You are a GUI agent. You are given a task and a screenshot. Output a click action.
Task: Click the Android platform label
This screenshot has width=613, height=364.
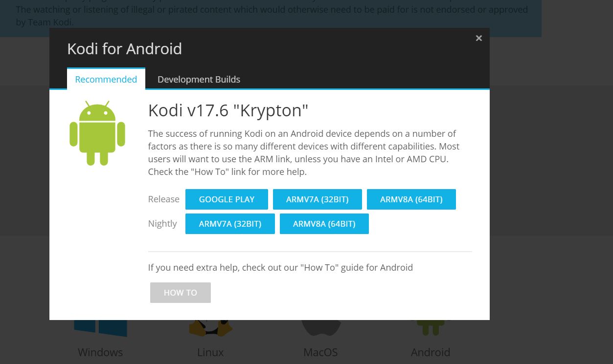(x=431, y=352)
